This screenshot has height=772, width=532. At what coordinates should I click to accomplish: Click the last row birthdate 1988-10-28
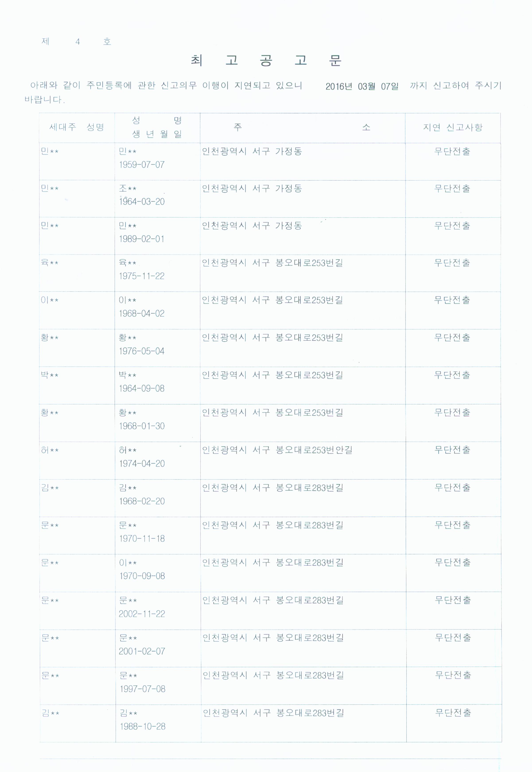pos(143,726)
